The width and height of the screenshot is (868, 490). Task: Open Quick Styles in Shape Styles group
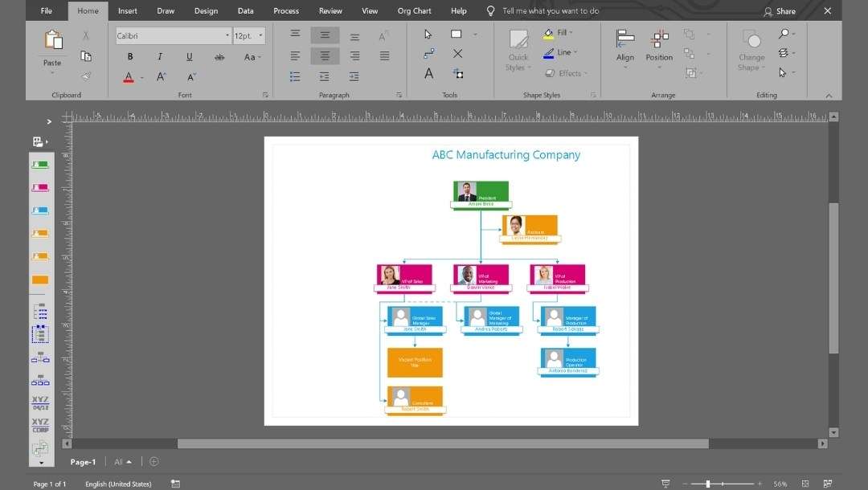(x=518, y=50)
